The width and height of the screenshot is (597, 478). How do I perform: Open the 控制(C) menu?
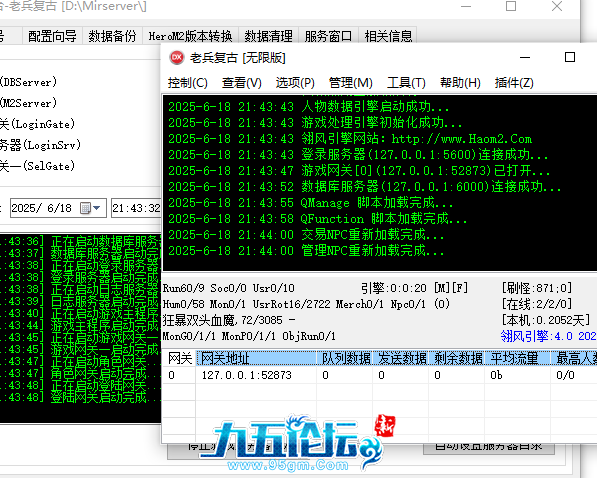188,83
